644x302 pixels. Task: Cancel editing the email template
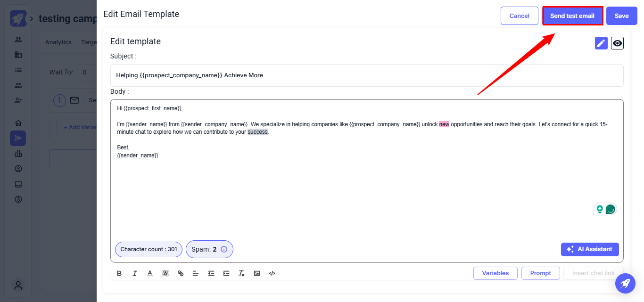coord(519,16)
